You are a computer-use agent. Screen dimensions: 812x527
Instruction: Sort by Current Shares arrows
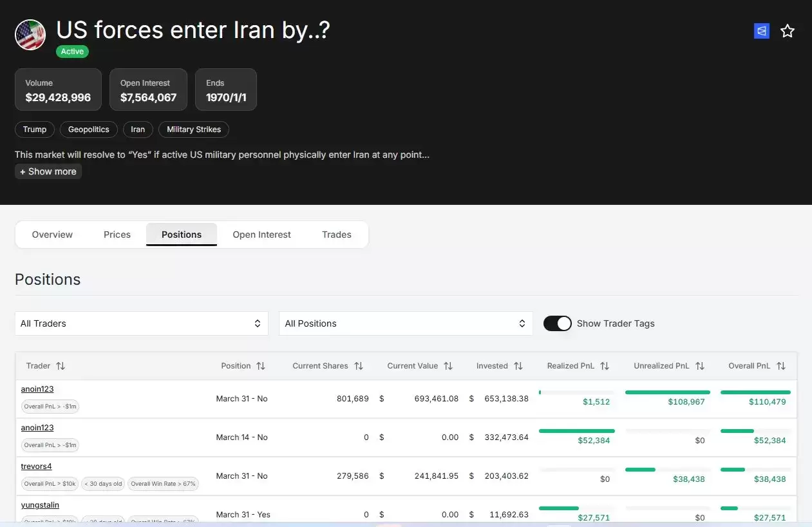359,366
